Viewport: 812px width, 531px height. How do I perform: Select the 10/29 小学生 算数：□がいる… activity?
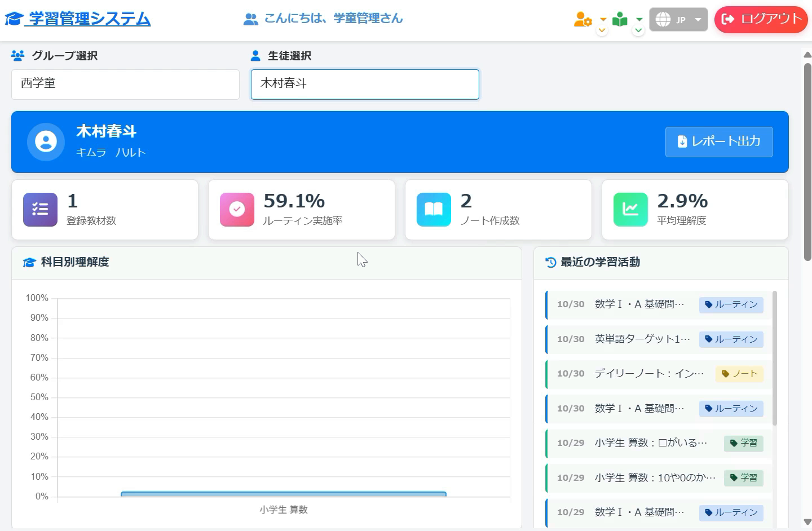pos(658,443)
